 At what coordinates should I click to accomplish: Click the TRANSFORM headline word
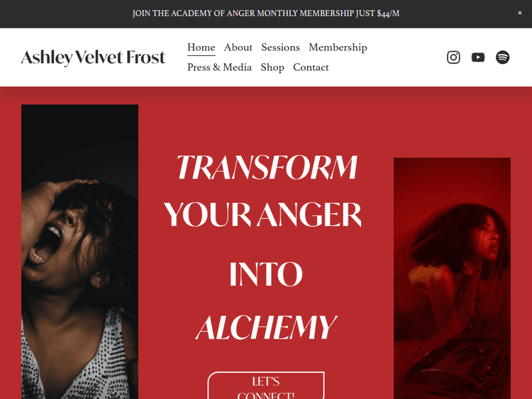(x=266, y=167)
